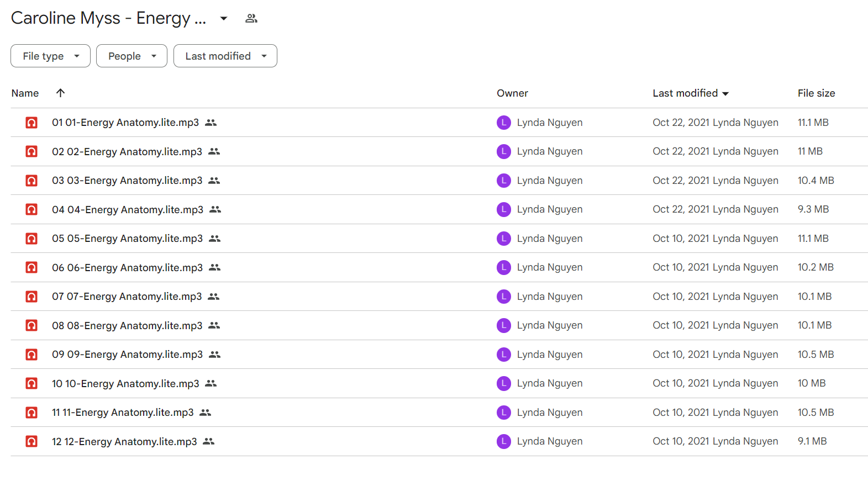Select file name 12 12-Energy Anatomy.lite.mp3
The image size is (868, 486).
[124, 441]
